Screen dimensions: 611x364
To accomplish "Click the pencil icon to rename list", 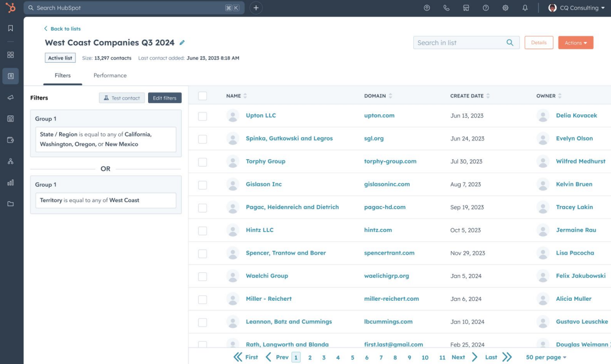I will pos(182,43).
